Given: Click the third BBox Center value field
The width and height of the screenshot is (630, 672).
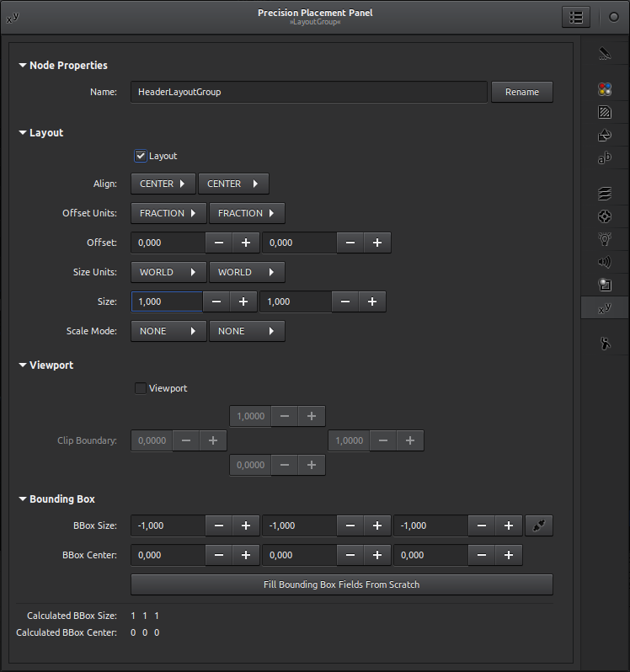Looking at the screenshot, I should (430, 555).
